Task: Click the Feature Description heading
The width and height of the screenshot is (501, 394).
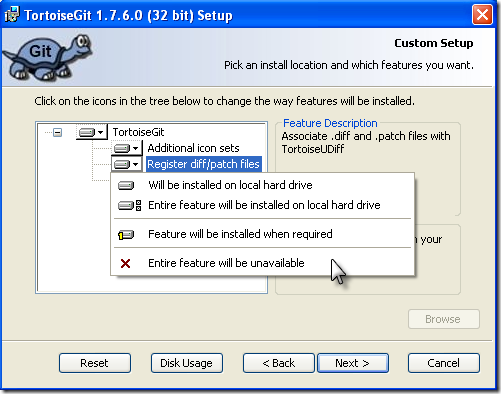Action: coord(330,123)
